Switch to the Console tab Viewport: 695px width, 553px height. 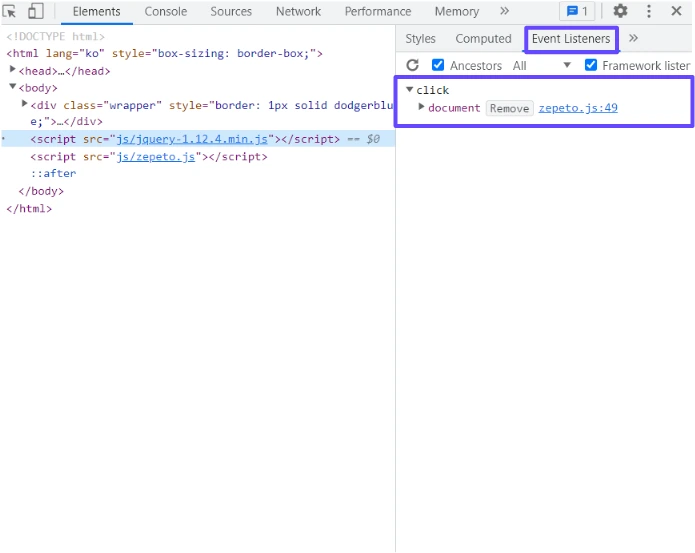coord(165,12)
